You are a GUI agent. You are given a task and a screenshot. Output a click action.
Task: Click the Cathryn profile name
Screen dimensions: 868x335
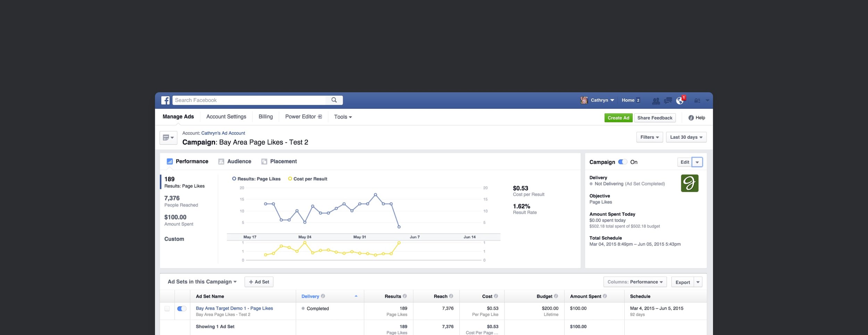point(600,100)
